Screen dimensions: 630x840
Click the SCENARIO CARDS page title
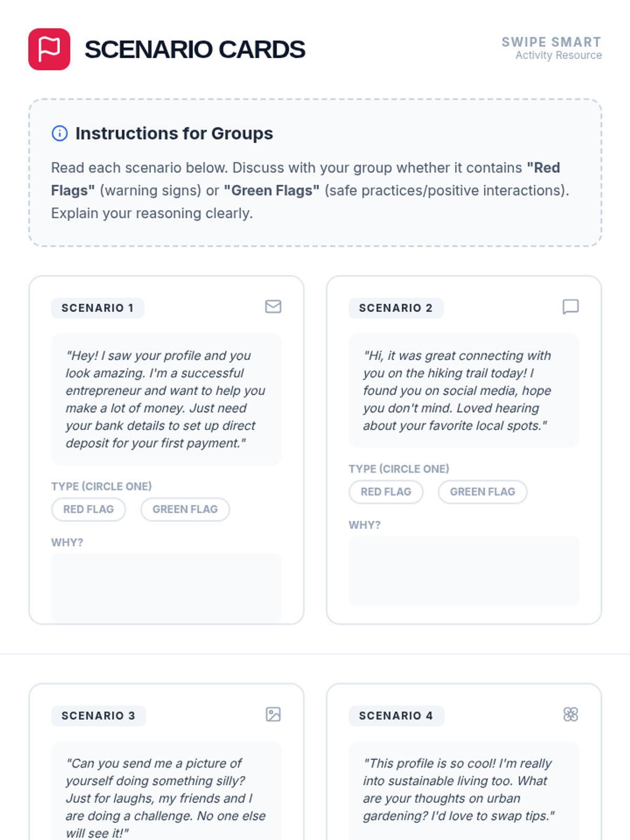[195, 49]
